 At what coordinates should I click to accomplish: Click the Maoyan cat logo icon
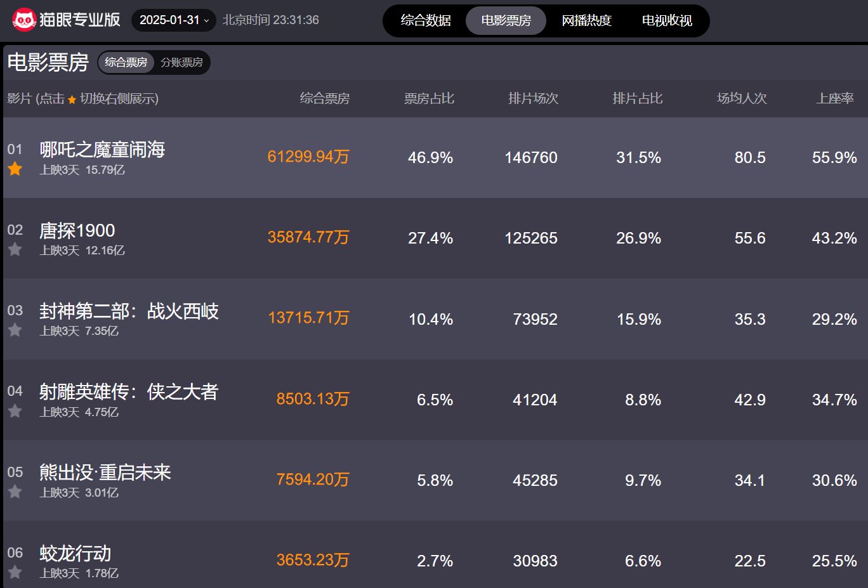[x=25, y=20]
